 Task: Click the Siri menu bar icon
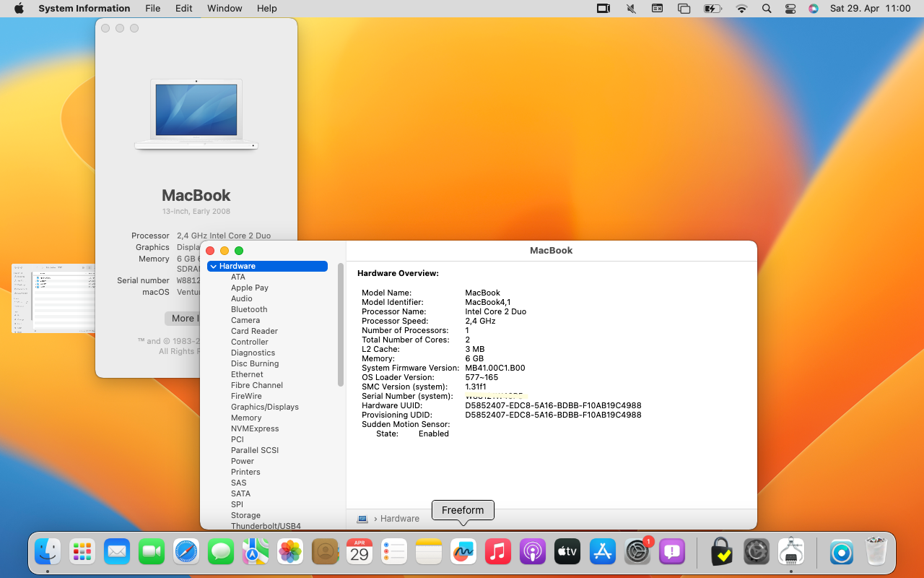tap(814, 9)
